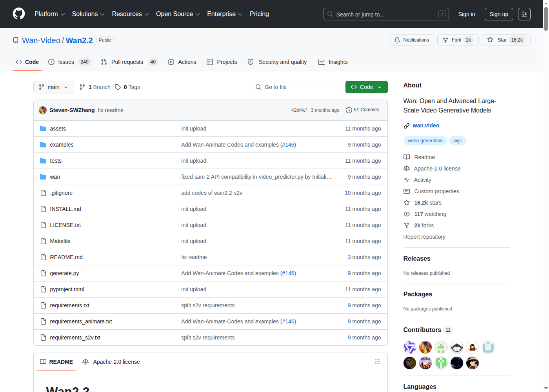Click the tag icon beside 0 Tags
Image resolution: width=549 pixels, height=392 pixels.
pos(118,87)
